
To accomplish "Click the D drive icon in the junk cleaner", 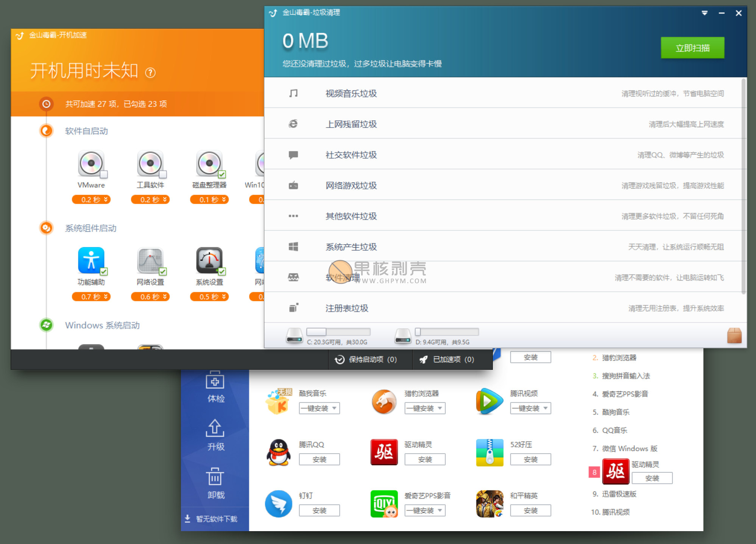I will click(x=403, y=335).
